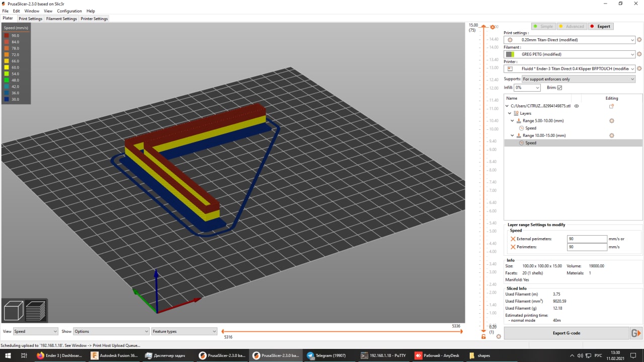Switch to Filament Settings tab

pyautogui.click(x=61, y=19)
